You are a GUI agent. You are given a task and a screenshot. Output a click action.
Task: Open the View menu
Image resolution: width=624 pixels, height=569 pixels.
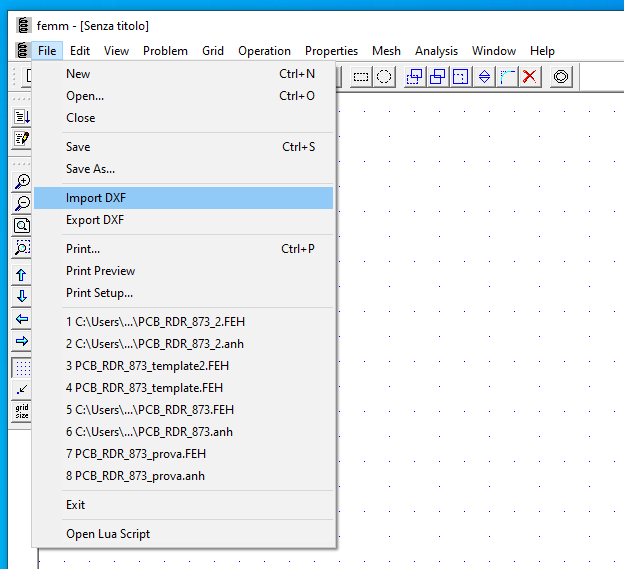point(116,51)
